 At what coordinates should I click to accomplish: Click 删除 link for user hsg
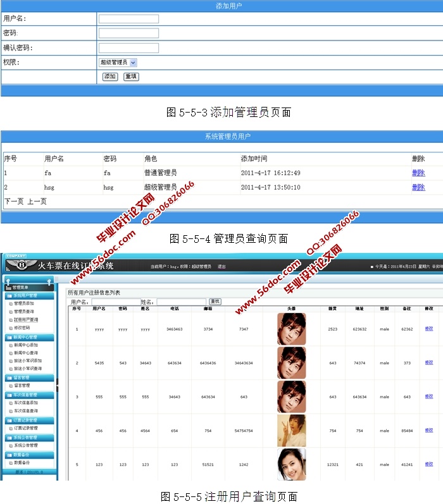point(418,187)
